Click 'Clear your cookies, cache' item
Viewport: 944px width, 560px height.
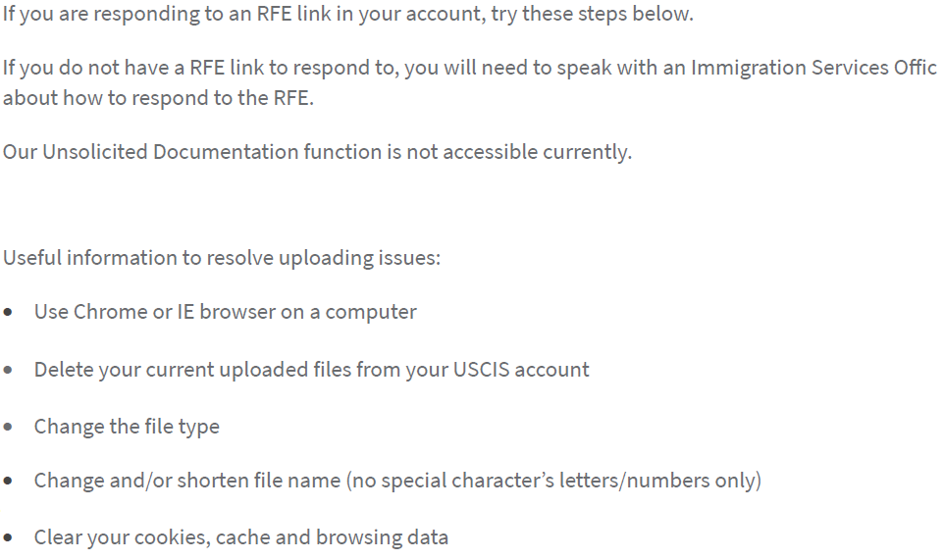(x=240, y=537)
